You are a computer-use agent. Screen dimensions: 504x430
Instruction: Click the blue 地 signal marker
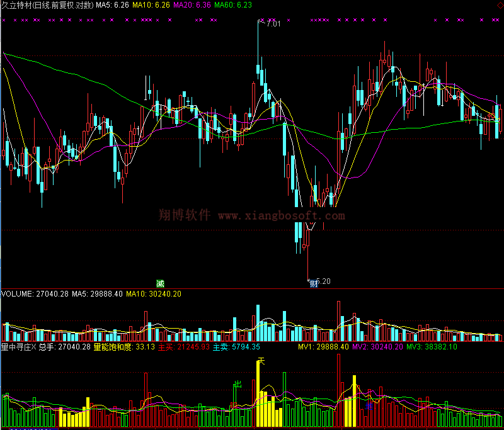(x=369, y=405)
